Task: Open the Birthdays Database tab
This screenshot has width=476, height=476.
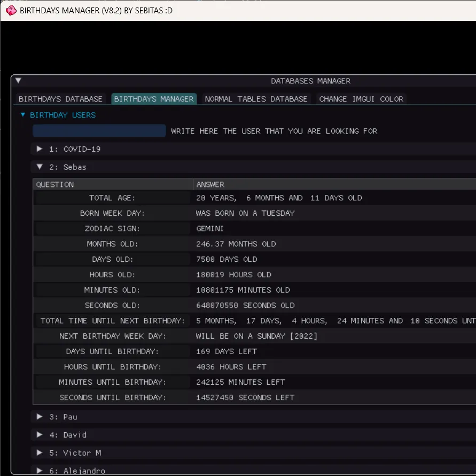Action: pos(60,99)
